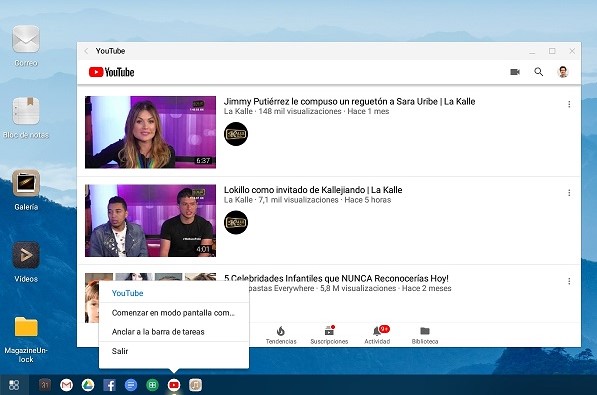Open La Kalle channel avatar under Lokillo video
The height and width of the screenshot is (395, 597).
pyautogui.click(x=236, y=222)
